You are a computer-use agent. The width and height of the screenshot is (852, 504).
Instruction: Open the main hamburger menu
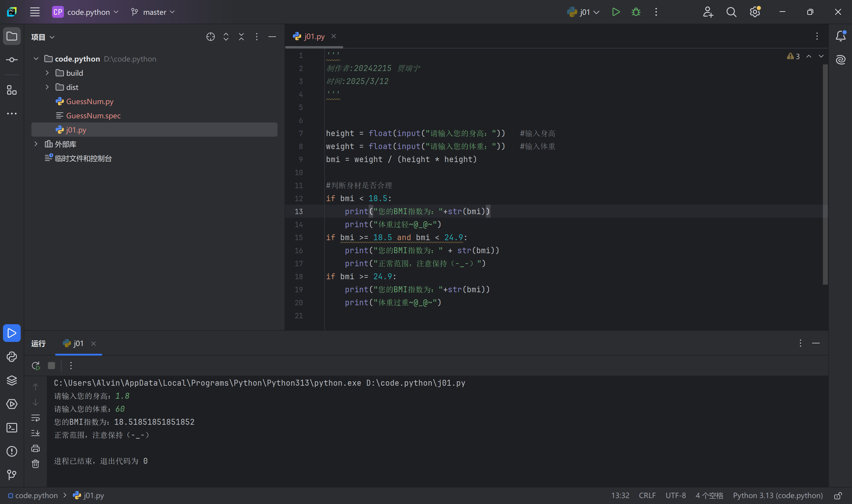pyautogui.click(x=35, y=12)
